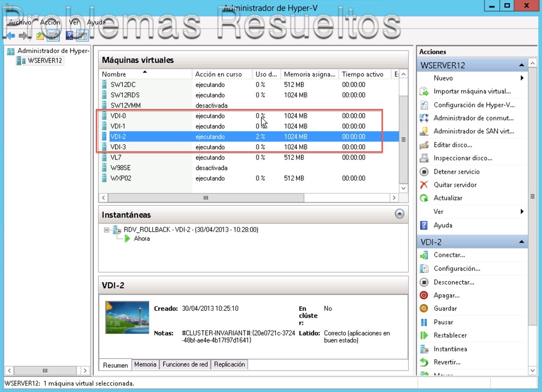This screenshot has height=392, width=542.
Task: Click the forward arrow toolbar icon
Action: (x=23, y=36)
